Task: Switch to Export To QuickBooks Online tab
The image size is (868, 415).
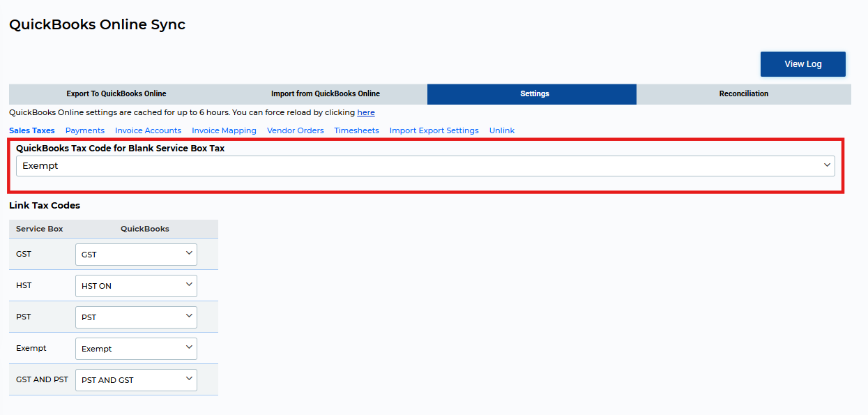Action: click(116, 93)
